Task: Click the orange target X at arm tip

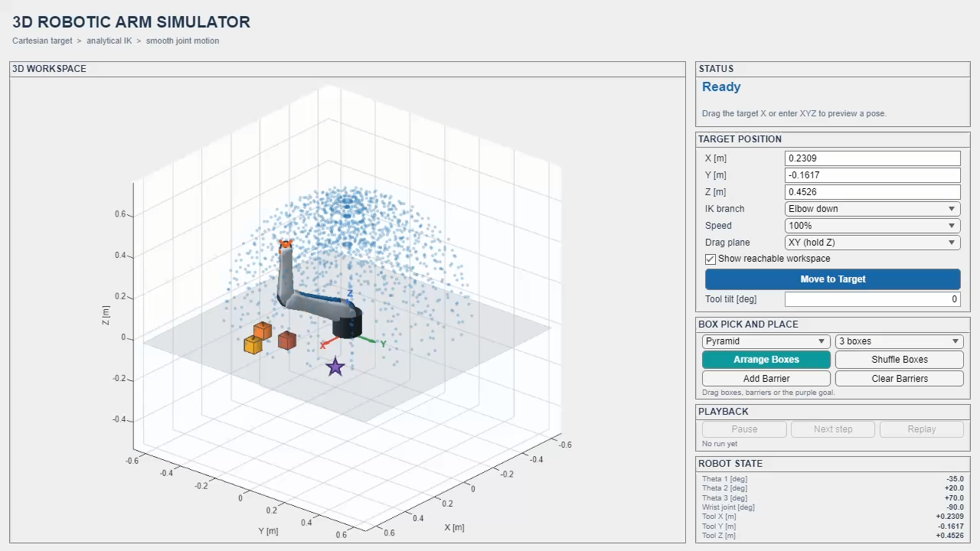Action: click(286, 244)
